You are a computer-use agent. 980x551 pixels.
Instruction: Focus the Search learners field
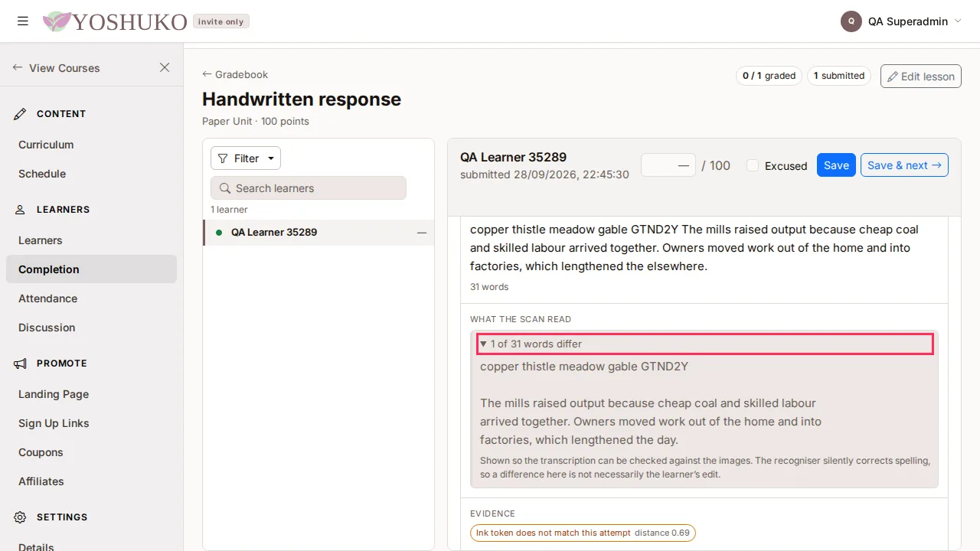(309, 188)
